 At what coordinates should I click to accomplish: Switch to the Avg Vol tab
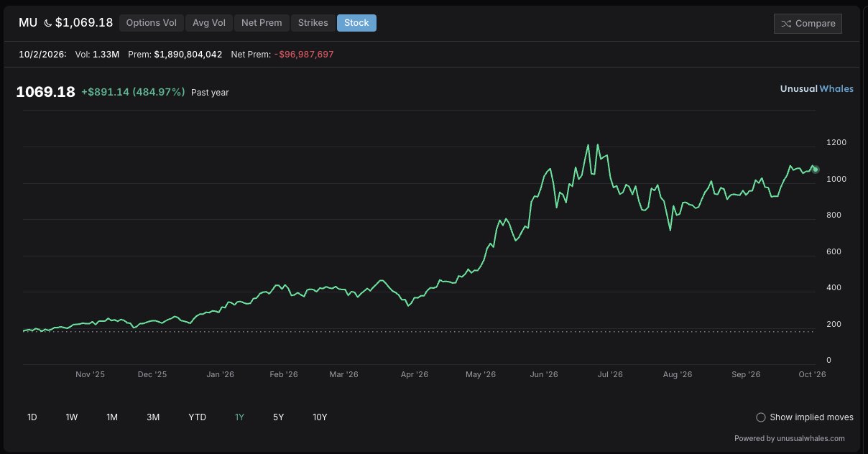pyautogui.click(x=209, y=23)
